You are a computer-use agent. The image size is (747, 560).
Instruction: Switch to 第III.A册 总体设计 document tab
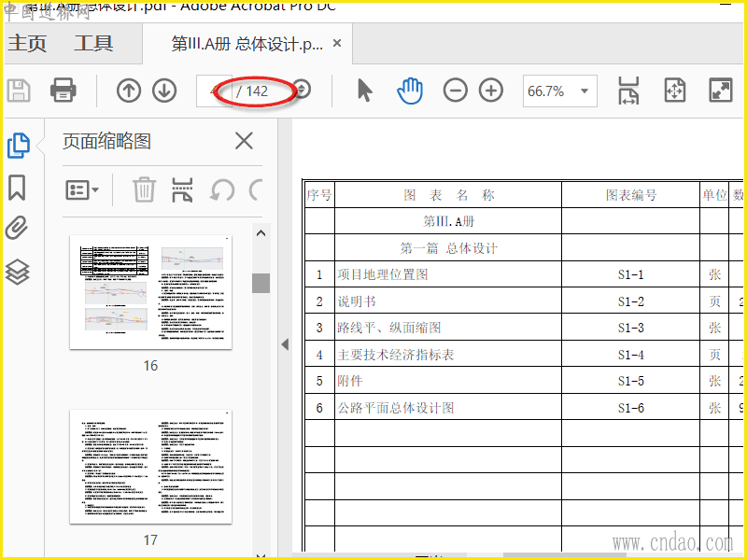coord(247,44)
